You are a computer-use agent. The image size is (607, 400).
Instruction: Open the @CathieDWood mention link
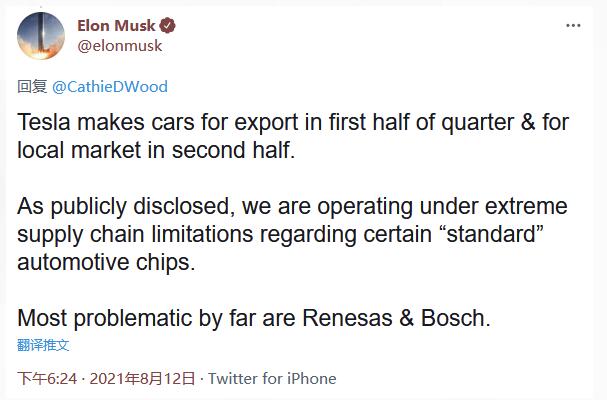click(x=110, y=86)
